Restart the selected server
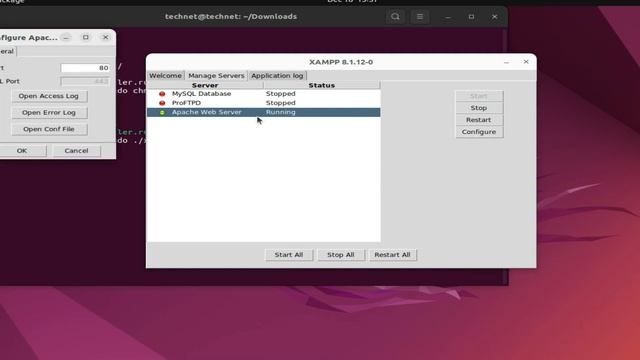The image size is (640, 360). pos(479,120)
